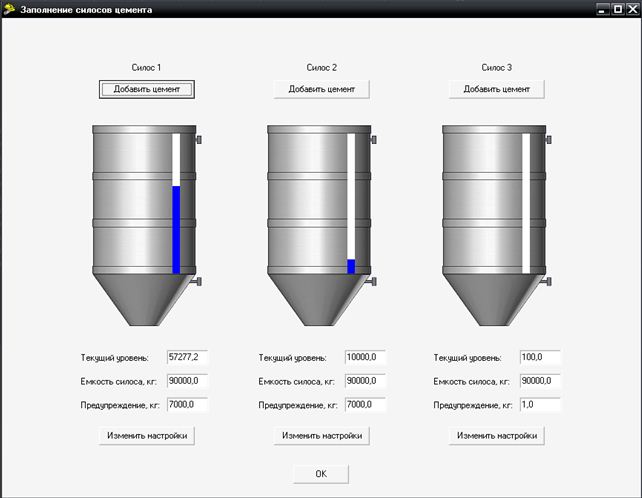Screen dimensions: 642x498
Task: Click Предупреждение label under Силос 2
Action: click(x=298, y=405)
